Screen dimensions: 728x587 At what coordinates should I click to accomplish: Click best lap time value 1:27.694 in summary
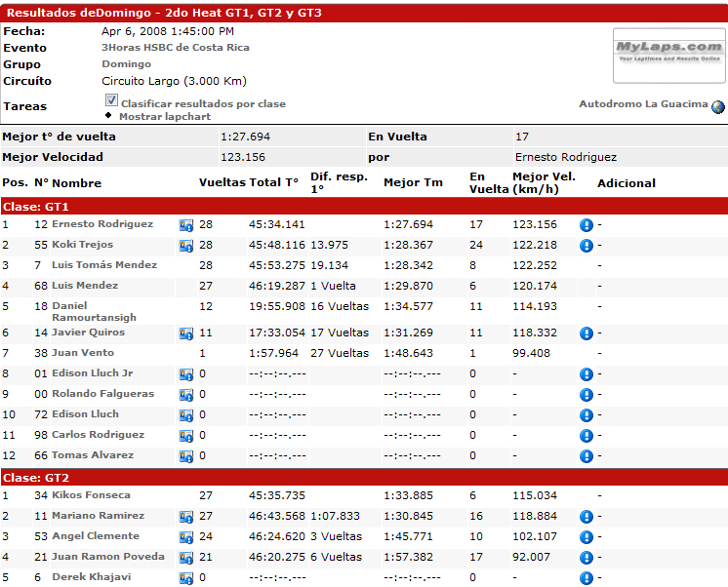245,137
